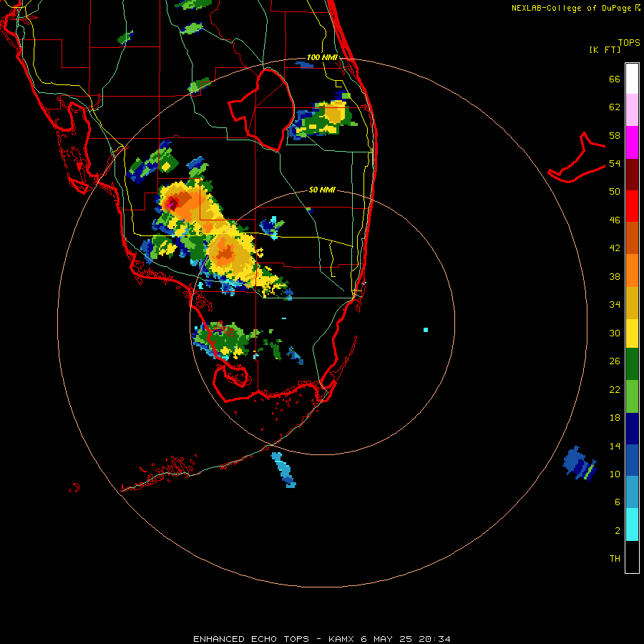Screen dimensions: 644x644
Task: Click the black TH threshold swatch in legend
Action: [632, 557]
